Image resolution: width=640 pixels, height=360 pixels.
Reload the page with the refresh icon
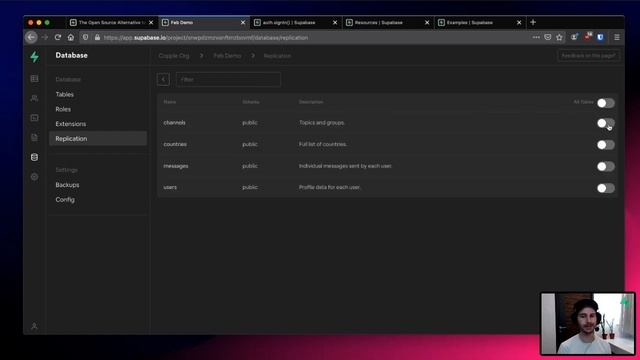point(58,37)
